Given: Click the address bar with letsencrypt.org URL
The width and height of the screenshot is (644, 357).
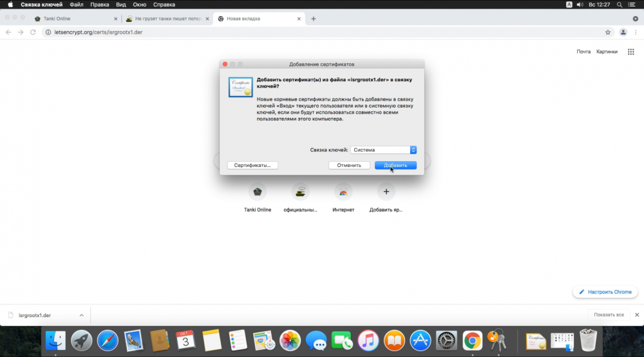Looking at the screenshot, I should point(325,32).
